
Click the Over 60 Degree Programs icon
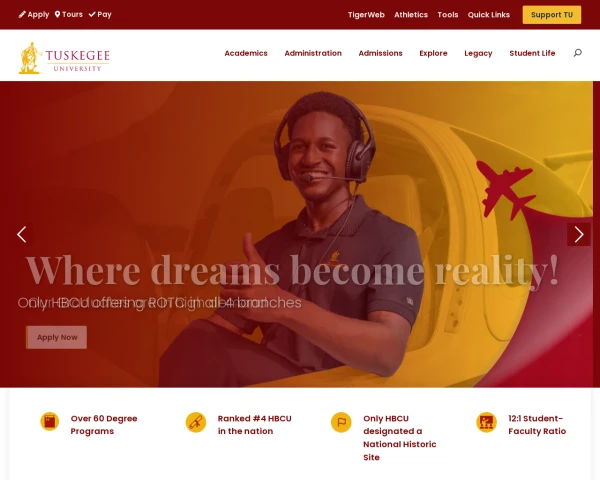click(50, 421)
